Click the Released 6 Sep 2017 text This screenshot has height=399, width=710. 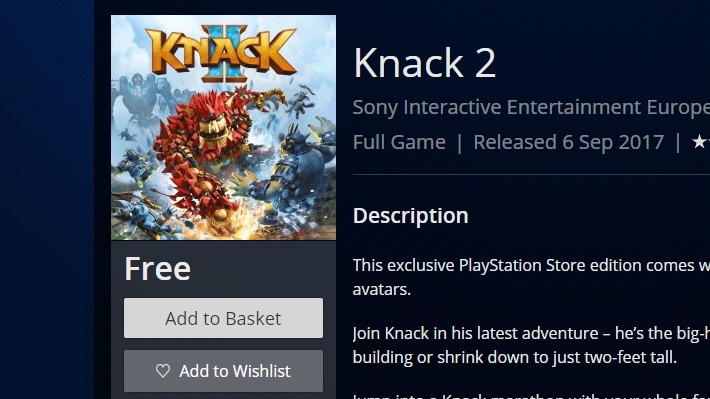568,142
